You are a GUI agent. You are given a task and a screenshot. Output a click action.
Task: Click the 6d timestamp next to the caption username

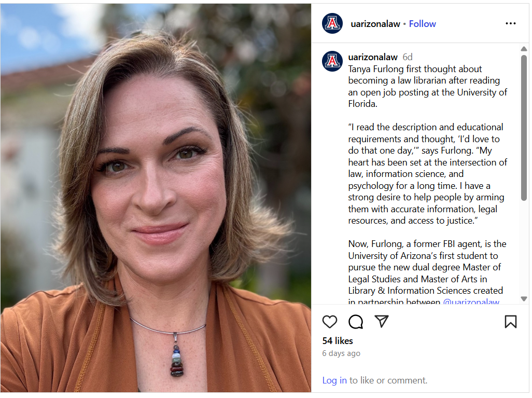[408, 57]
